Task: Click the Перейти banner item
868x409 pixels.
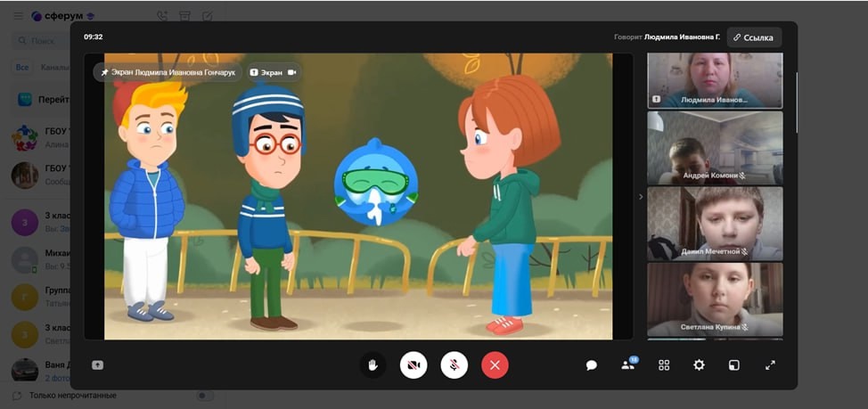Action: coord(42,100)
